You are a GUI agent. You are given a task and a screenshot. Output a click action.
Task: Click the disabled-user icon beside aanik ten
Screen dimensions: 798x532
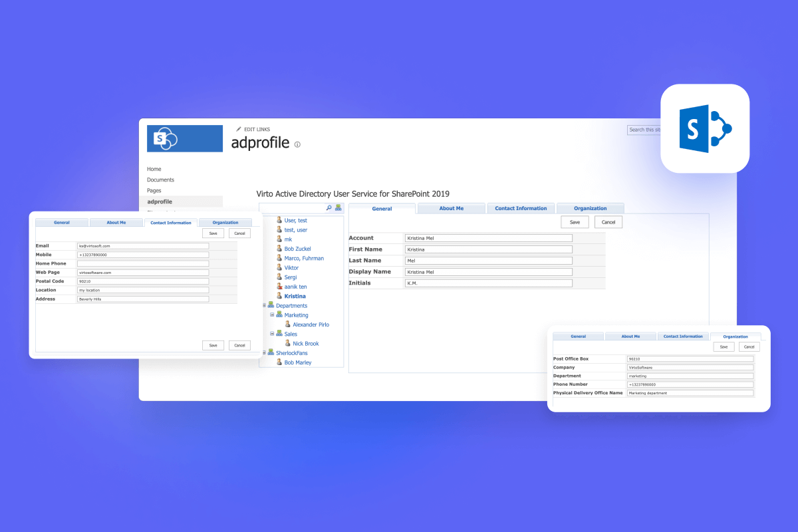click(x=279, y=287)
